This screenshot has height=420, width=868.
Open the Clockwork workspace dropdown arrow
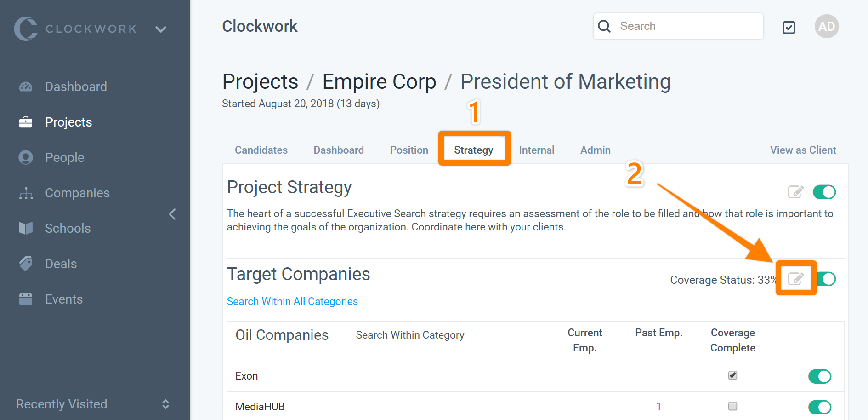click(x=161, y=29)
